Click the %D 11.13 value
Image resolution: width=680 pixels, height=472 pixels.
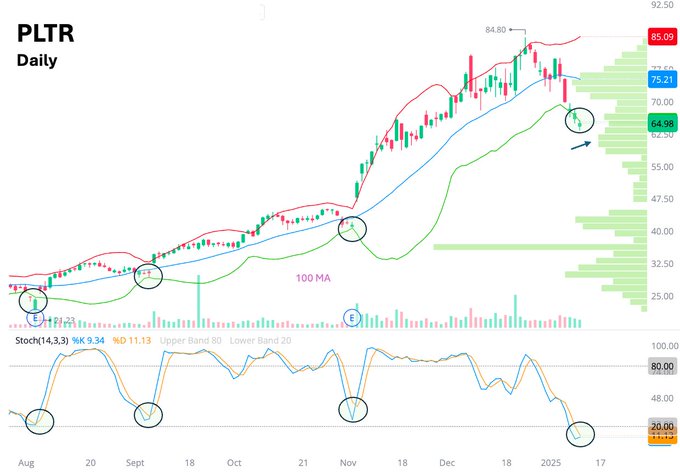pos(132,341)
